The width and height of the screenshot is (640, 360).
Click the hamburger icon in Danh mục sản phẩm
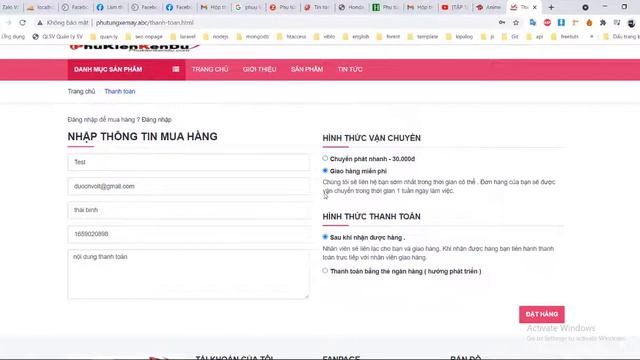point(176,69)
